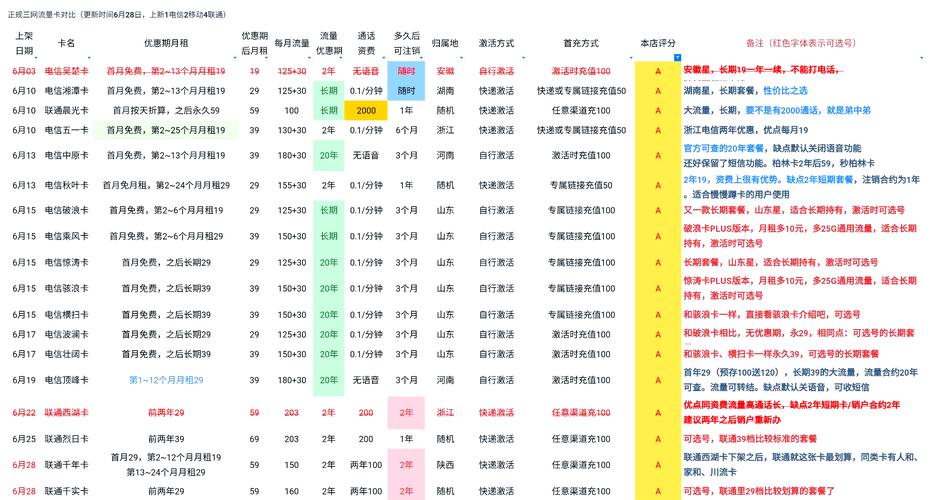Click the orange 2000 cell in 联通晨光卡 row

pyautogui.click(x=366, y=110)
